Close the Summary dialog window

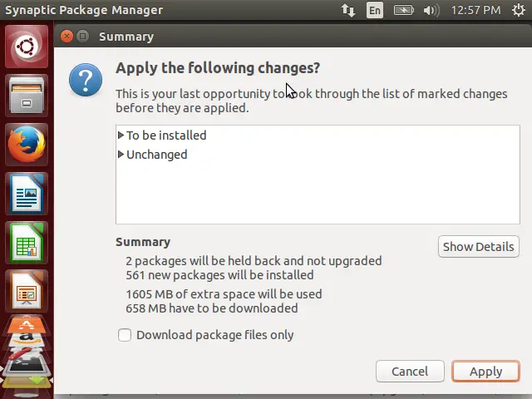click(66, 36)
